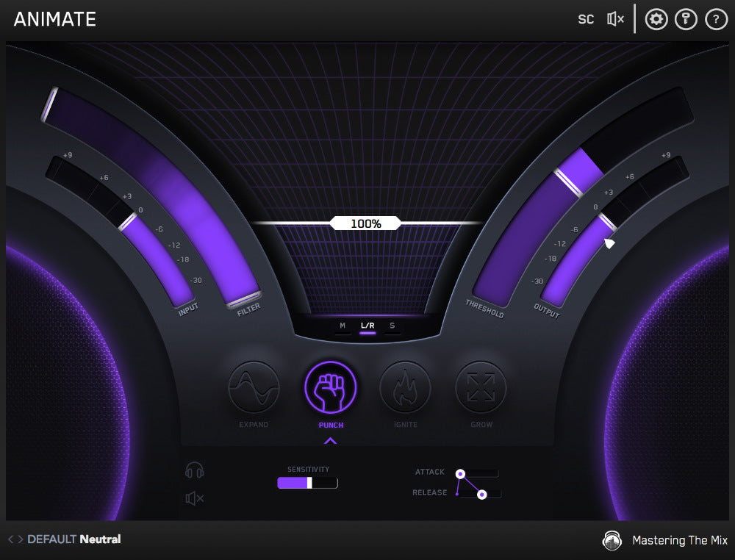
Task: Click the Input gain meter handle
Action: (x=128, y=221)
